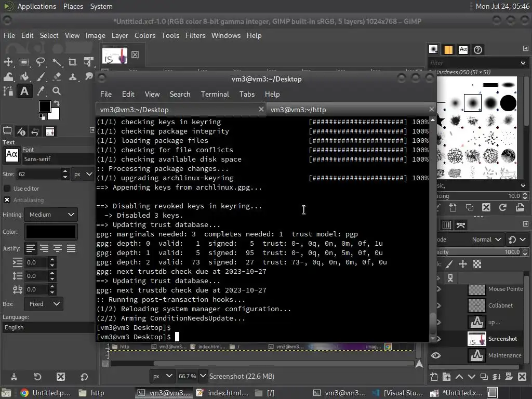Viewport: 532px width, 399px height.
Task: Expand the brush filter dropdown arrow
Action: pos(523,63)
